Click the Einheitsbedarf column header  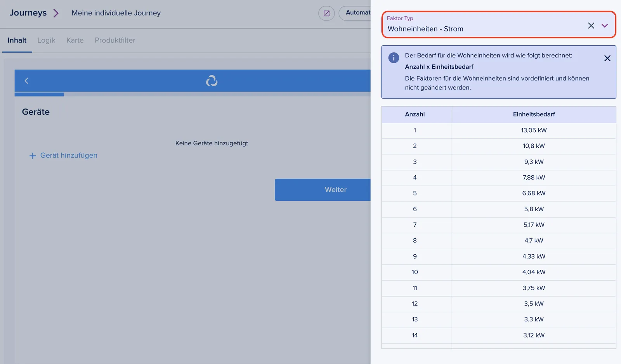[x=534, y=114]
